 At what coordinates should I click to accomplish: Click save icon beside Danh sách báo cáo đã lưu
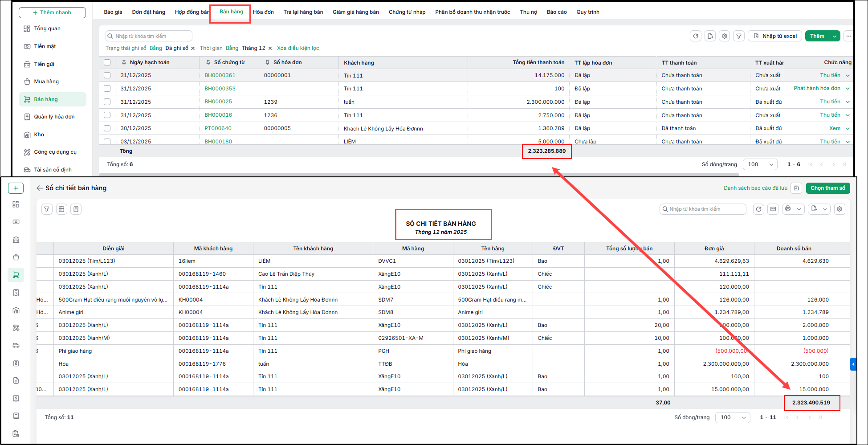click(x=796, y=188)
